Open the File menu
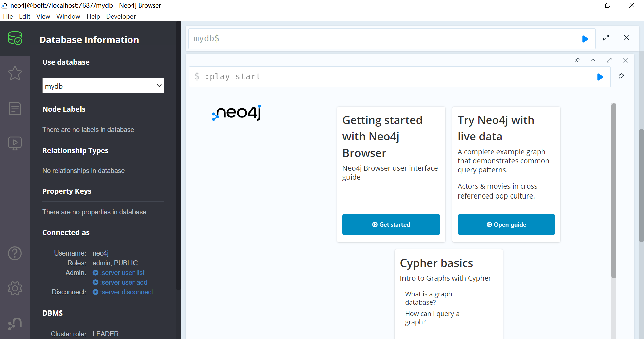This screenshot has width=644, height=339. click(8, 16)
